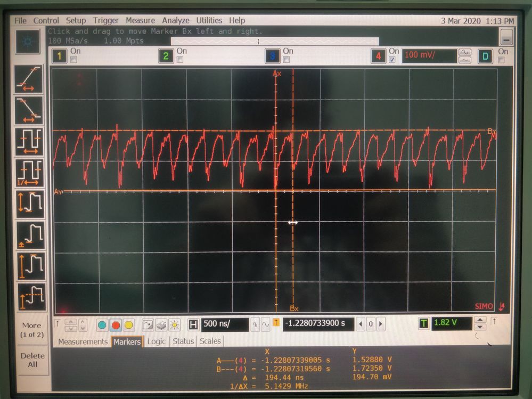Disable channel 4 On checkbox
The image size is (532, 399).
tap(392, 60)
